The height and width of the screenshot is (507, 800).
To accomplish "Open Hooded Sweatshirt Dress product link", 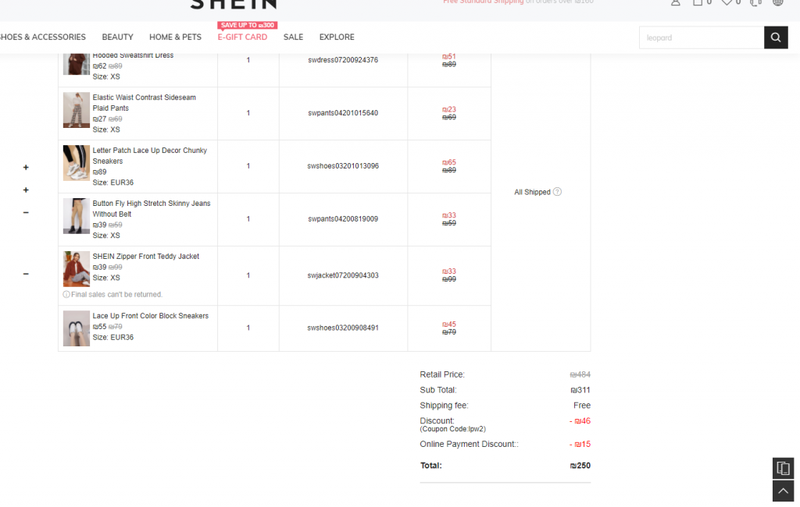I will point(133,55).
